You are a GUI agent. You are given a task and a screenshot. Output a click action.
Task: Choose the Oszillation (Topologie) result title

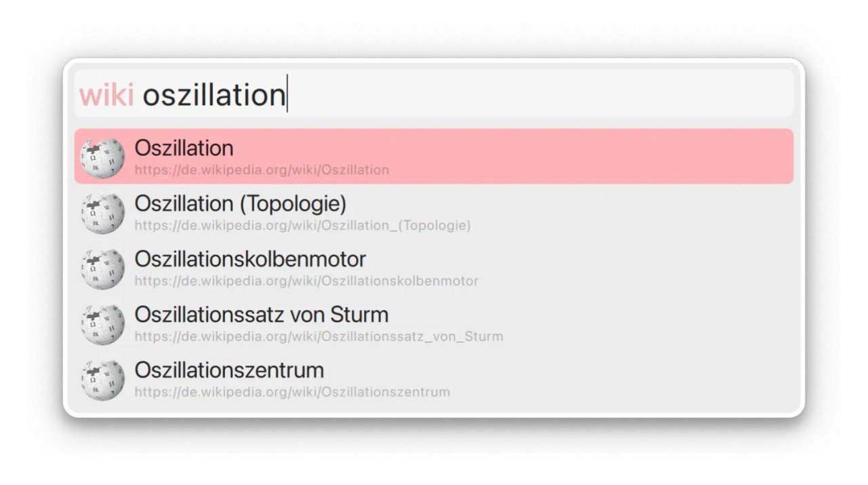(240, 203)
